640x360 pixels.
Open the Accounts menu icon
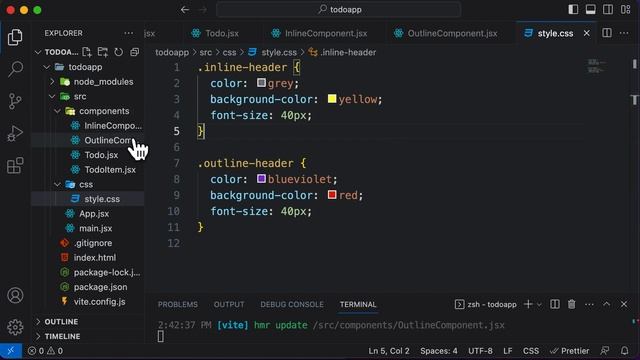[15, 295]
